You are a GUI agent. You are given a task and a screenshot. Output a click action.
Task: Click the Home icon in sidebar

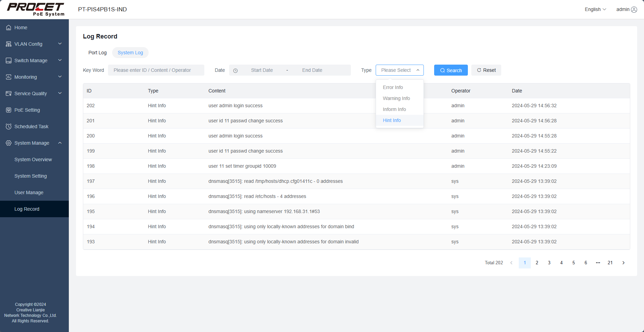(9, 27)
